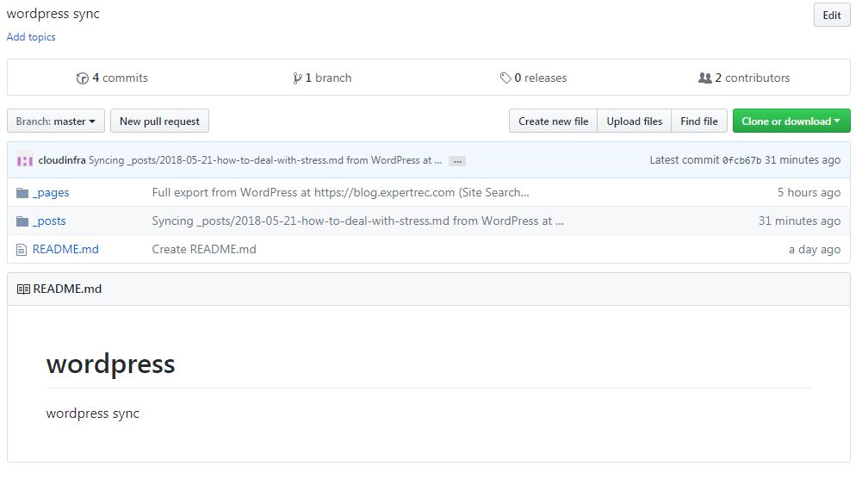Screen dimensions: 868x479
Task: Click Upload files button
Action: pyautogui.click(x=635, y=121)
